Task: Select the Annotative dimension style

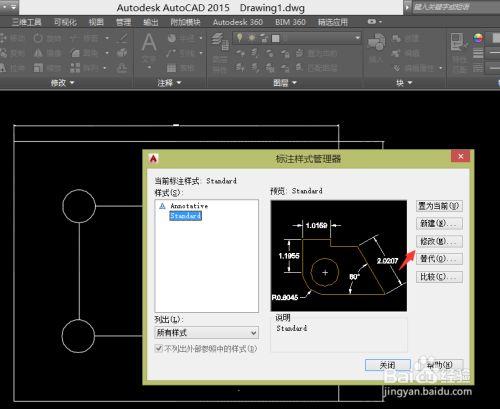Action: (x=189, y=206)
